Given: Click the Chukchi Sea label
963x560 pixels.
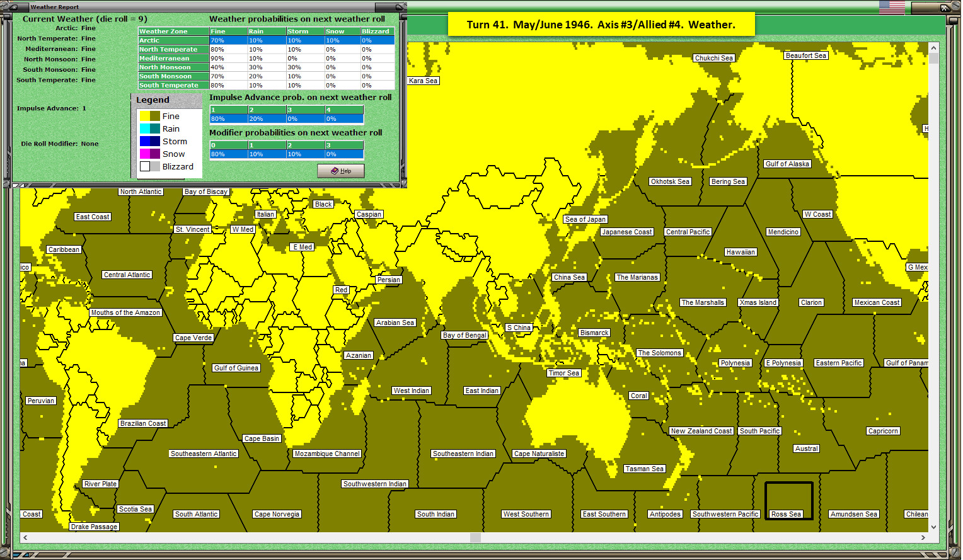Looking at the screenshot, I should click(x=714, y=58).
